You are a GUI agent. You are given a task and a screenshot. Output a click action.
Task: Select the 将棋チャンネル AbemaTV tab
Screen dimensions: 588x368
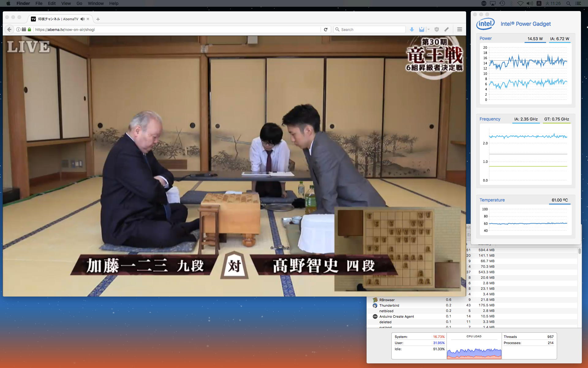point(58,19)
